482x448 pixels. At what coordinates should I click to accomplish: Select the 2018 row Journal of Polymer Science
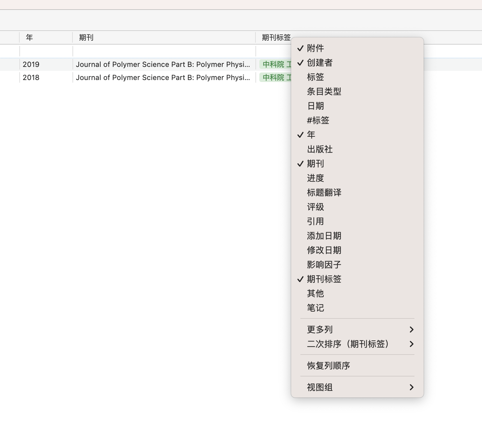pos(163,77)
